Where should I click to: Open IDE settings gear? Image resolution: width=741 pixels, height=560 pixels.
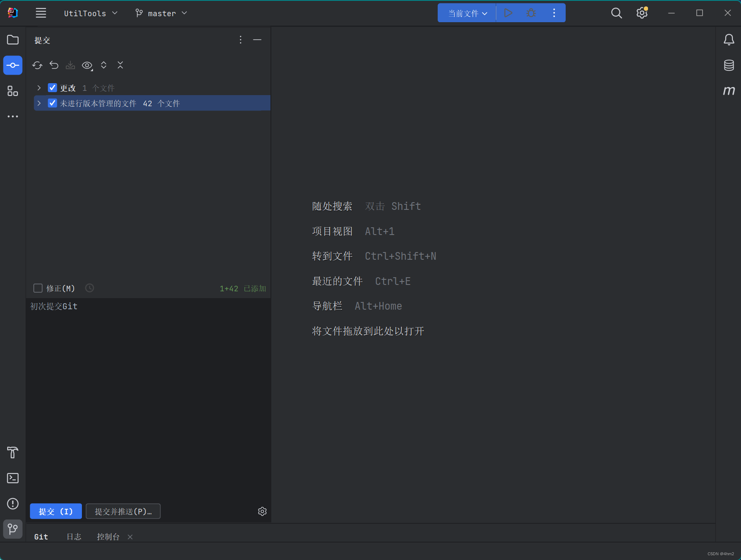pyautogui.click(x=642, y=13)
